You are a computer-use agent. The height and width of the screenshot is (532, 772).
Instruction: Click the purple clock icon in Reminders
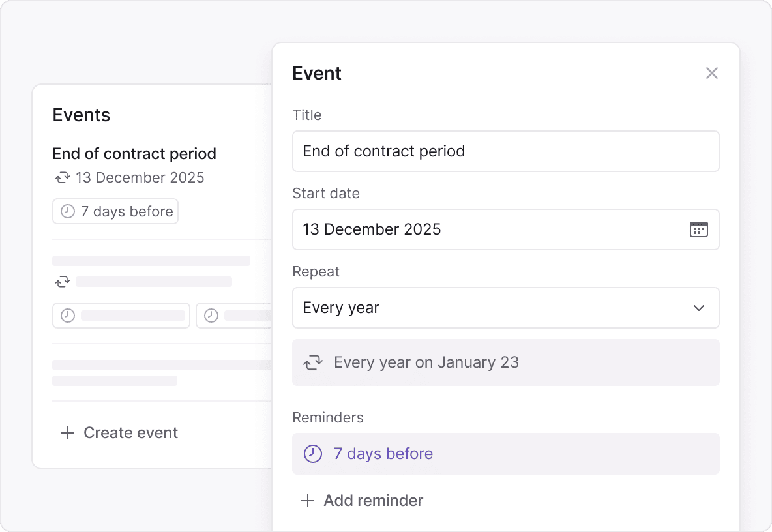(x=313, y=454)
